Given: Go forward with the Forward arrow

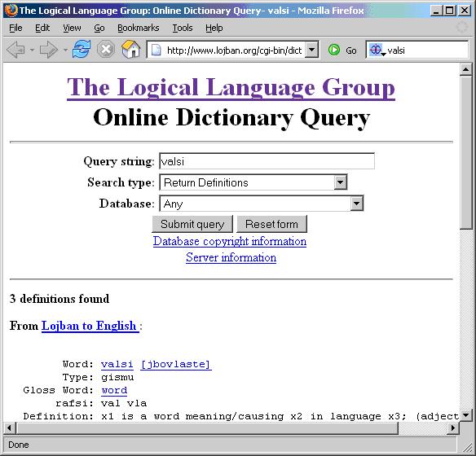Looking at the screenshot, I should click(x=49, y=50).
